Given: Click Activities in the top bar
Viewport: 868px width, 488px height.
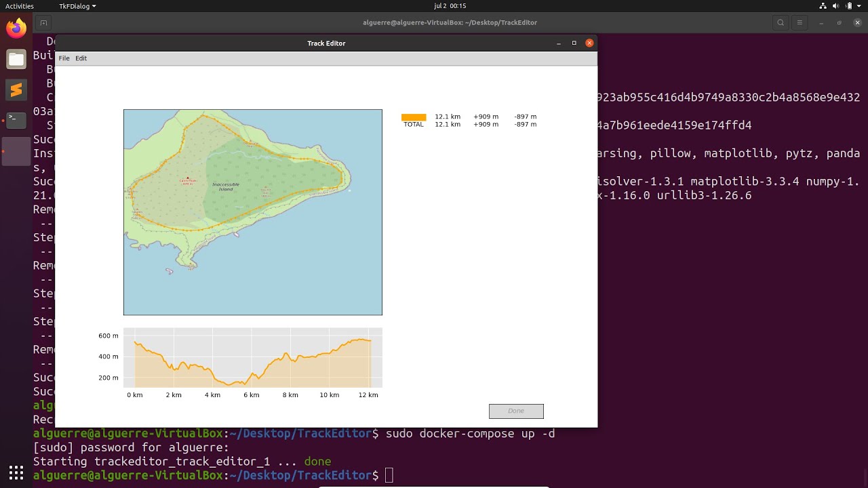Looking at the screenshot, I should click(20, 6).
